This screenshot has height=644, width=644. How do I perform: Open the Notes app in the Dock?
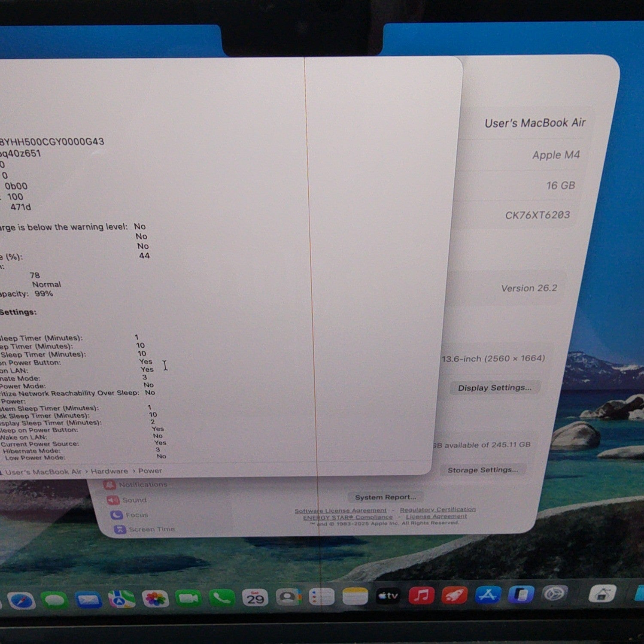(355, 596)
